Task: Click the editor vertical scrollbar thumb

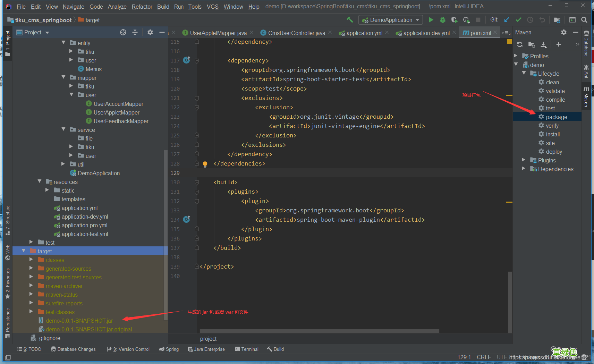Action: (x=510, y=302)
